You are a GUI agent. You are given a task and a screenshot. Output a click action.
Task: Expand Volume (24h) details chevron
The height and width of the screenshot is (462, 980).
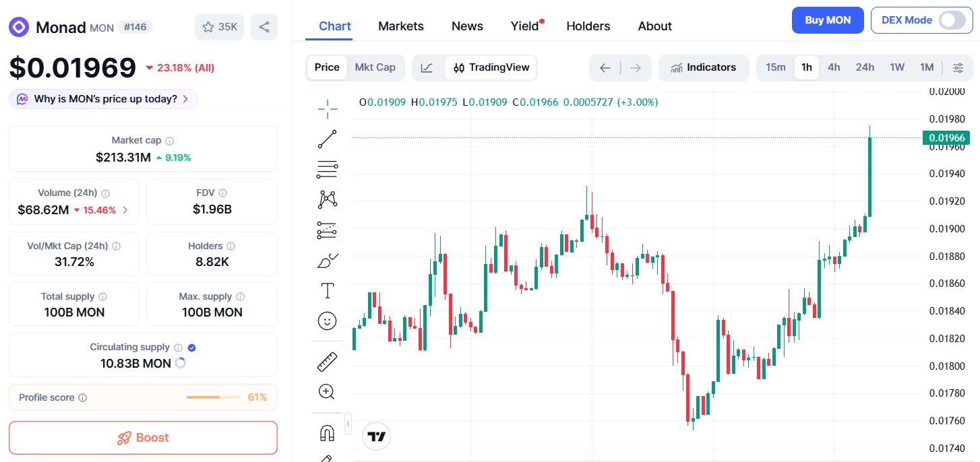[x=125, y=210]
